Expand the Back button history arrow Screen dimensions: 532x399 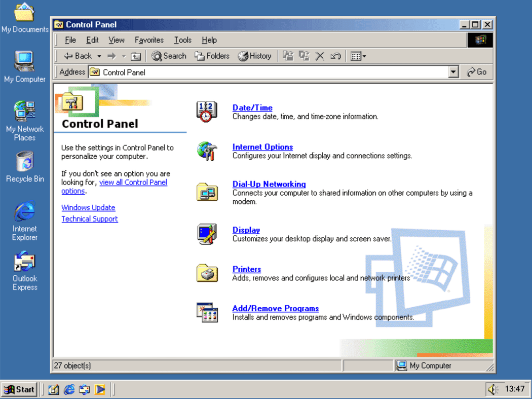(99, 56)
